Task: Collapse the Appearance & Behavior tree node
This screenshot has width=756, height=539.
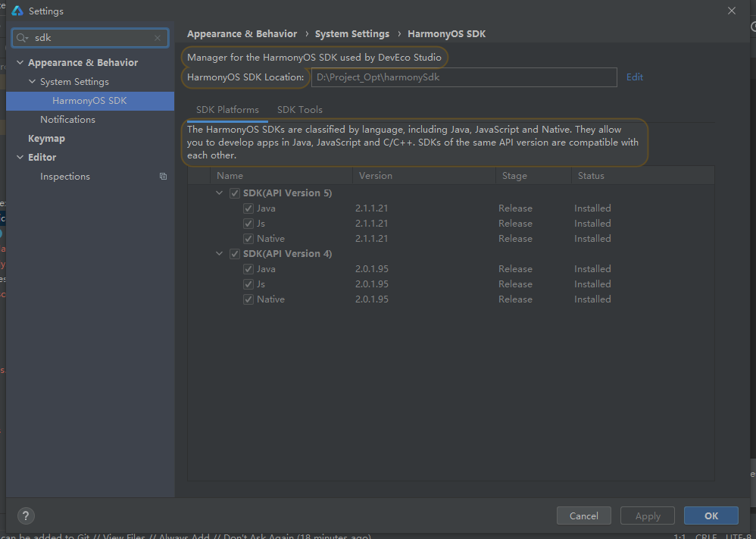Action: pyautogui.click(x=20, y=62)
